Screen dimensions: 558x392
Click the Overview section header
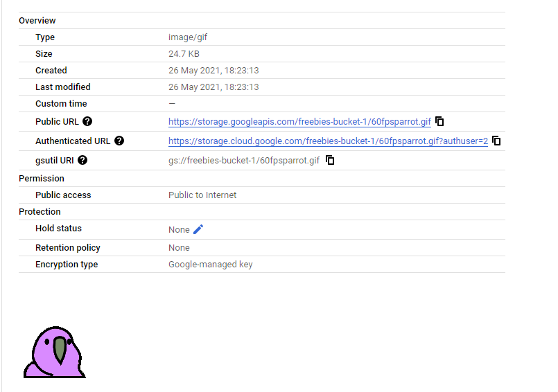click(x=37, y=21)
